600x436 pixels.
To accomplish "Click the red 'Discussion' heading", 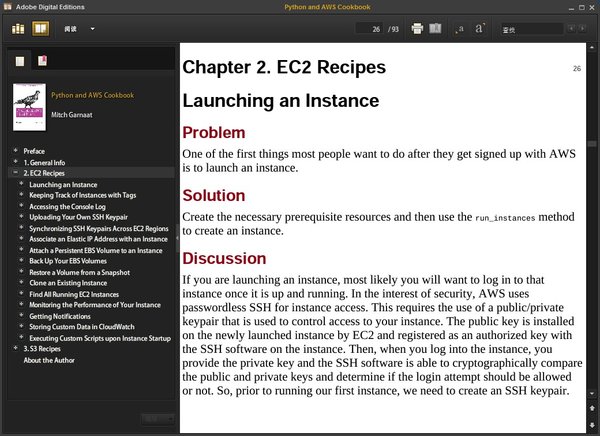I will click(x=224, y=258).
